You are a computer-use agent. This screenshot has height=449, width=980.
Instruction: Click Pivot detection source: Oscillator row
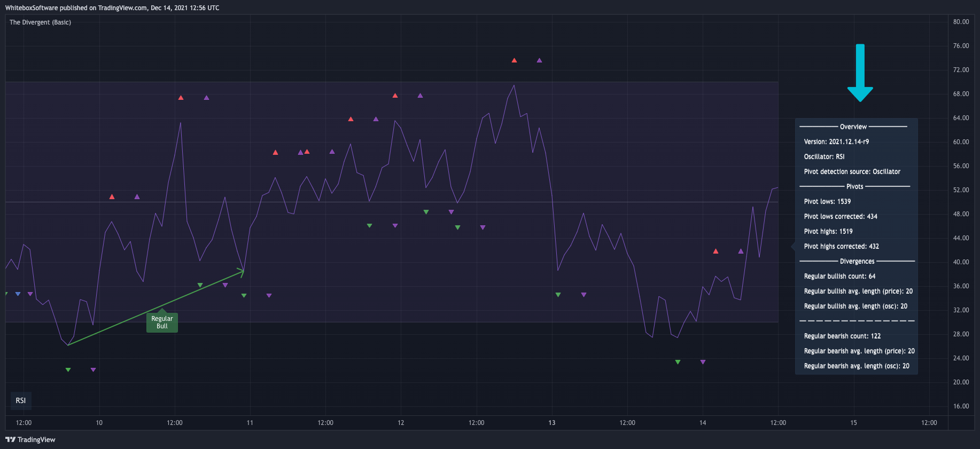(852, 172)
